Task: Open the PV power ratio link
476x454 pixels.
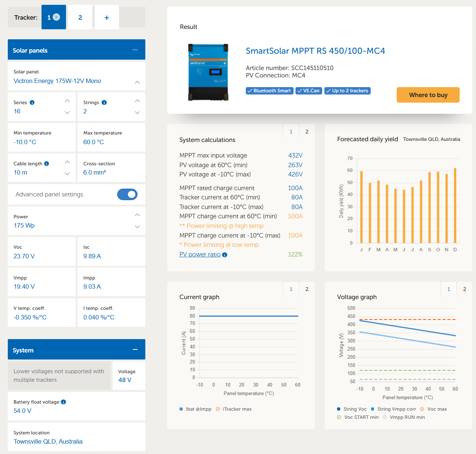Action: tap(200, 255)
